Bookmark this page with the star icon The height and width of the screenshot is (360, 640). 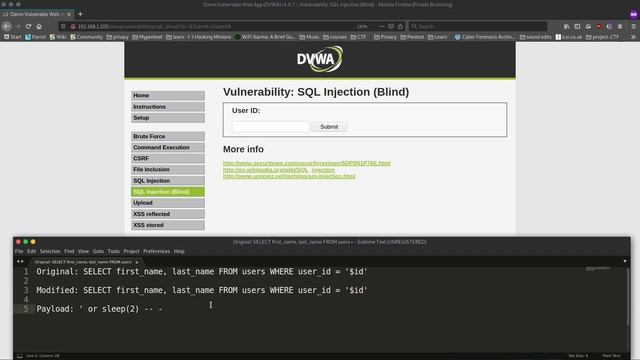point(400,26)
